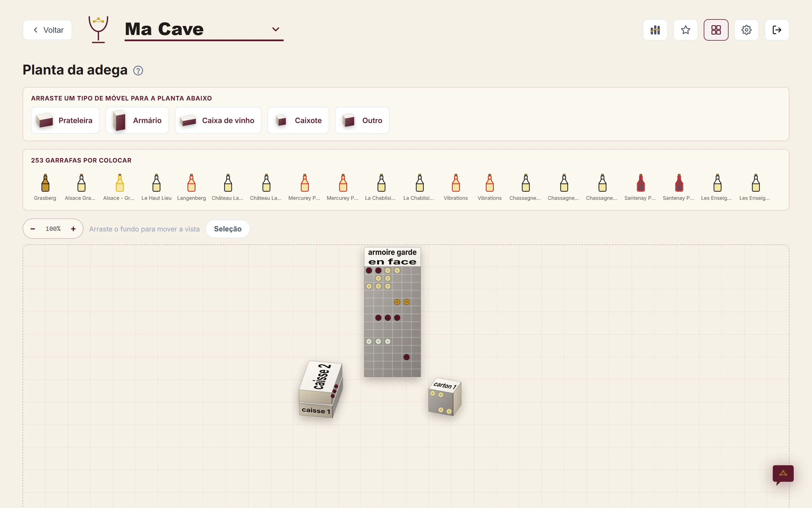The width and height of the screenshot is (812, 508).
Task: Open the statistics chart icon
Action: (655, 30)
